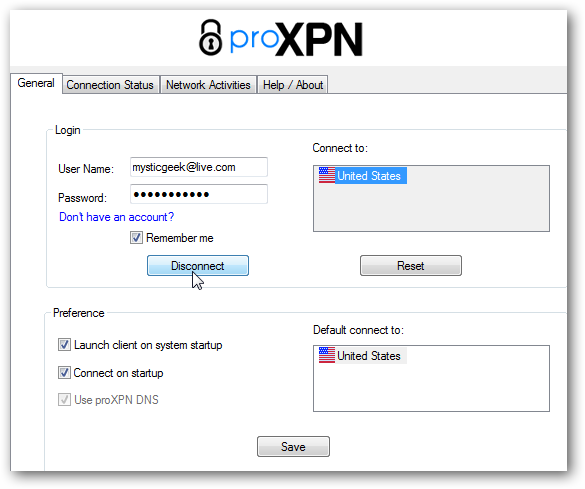This screenshot has width=585, height=489.
Task: Click the proXPN text logo
Action: [296, 39]
